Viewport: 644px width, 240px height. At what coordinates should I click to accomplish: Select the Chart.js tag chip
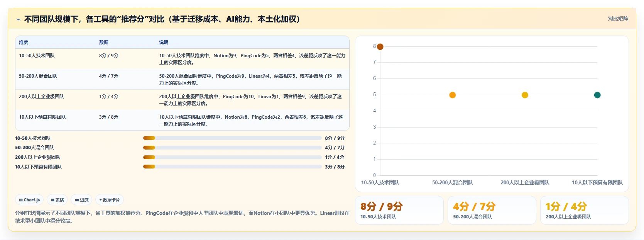coord(29,200)
